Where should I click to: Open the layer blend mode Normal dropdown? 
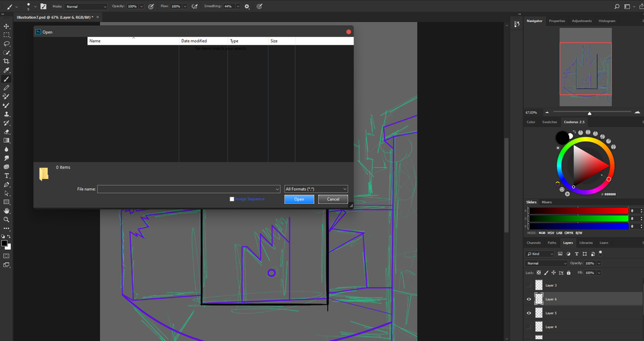(x=546, y=263)
